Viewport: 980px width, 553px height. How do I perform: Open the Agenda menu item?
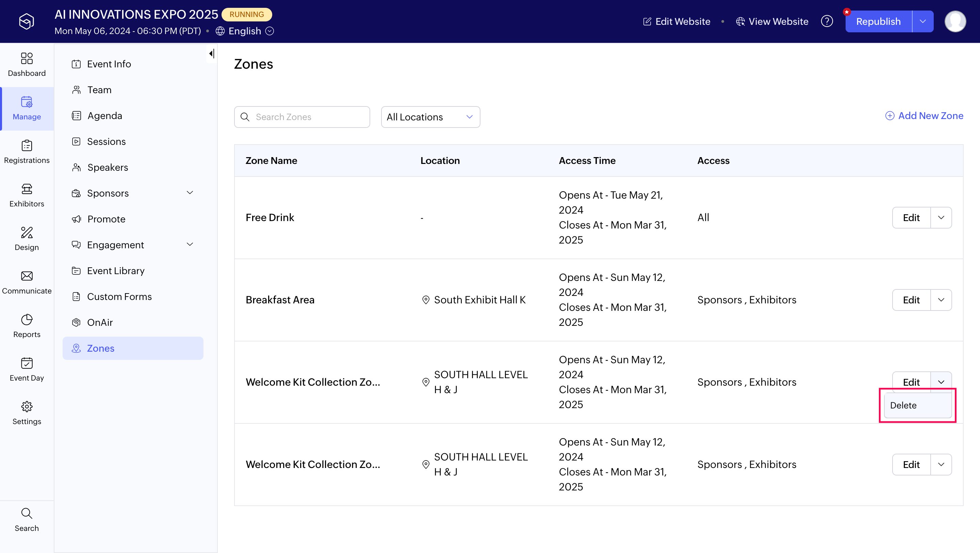coord(104,116)
